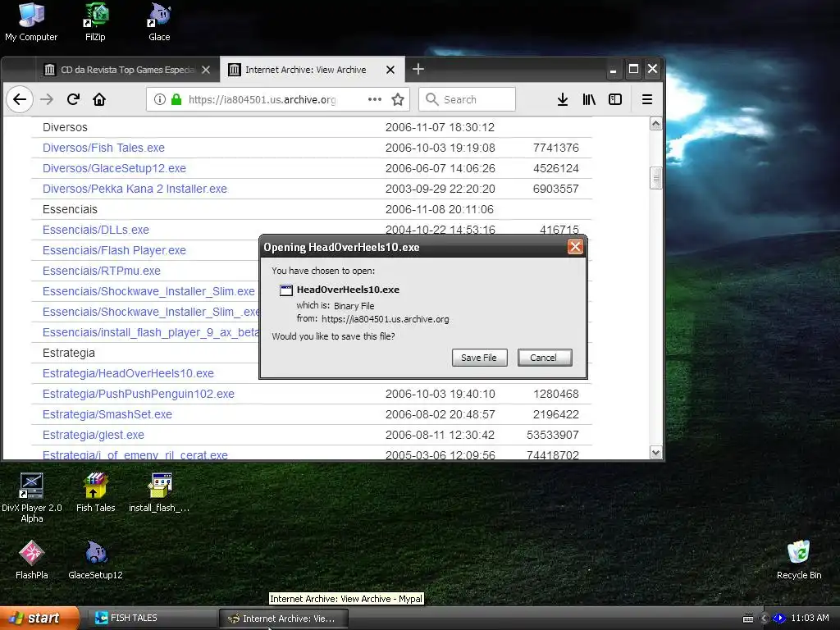Show site information via the info icon
This screenshot has width=840, height=630.
coord(160,99)
